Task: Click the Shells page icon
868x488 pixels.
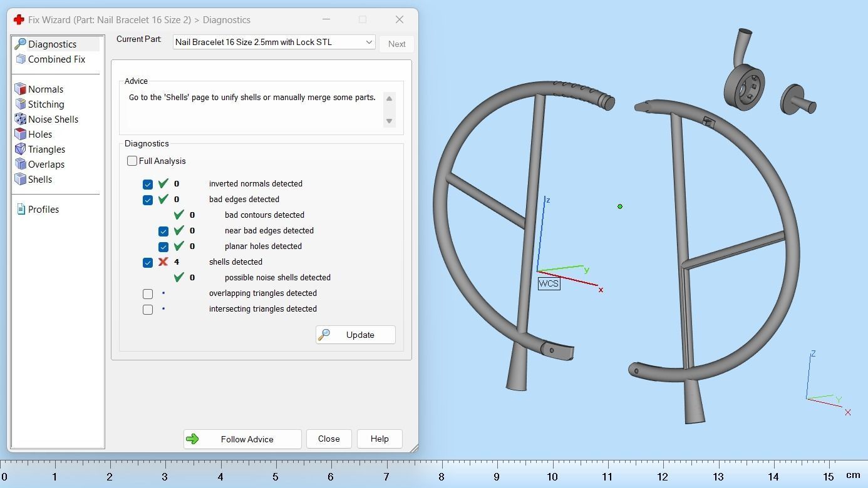Action: (x=20, y=179)
